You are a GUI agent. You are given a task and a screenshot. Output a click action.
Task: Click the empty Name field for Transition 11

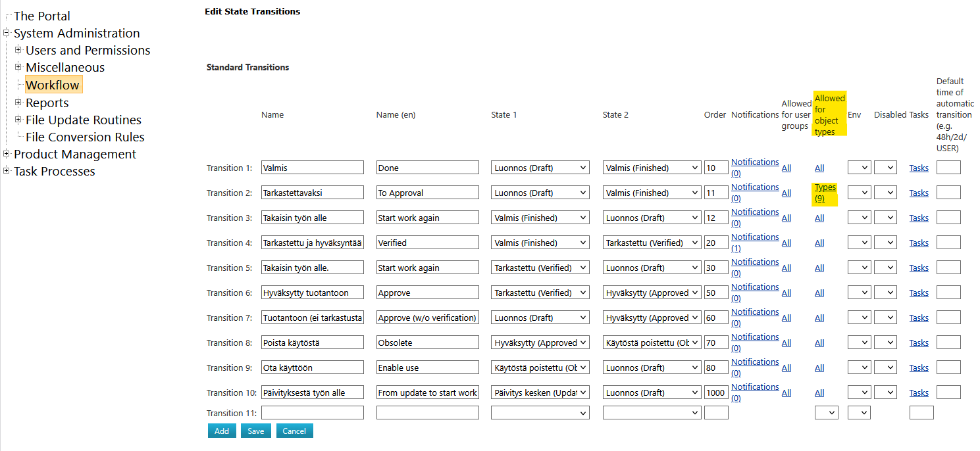click(312, 413)
